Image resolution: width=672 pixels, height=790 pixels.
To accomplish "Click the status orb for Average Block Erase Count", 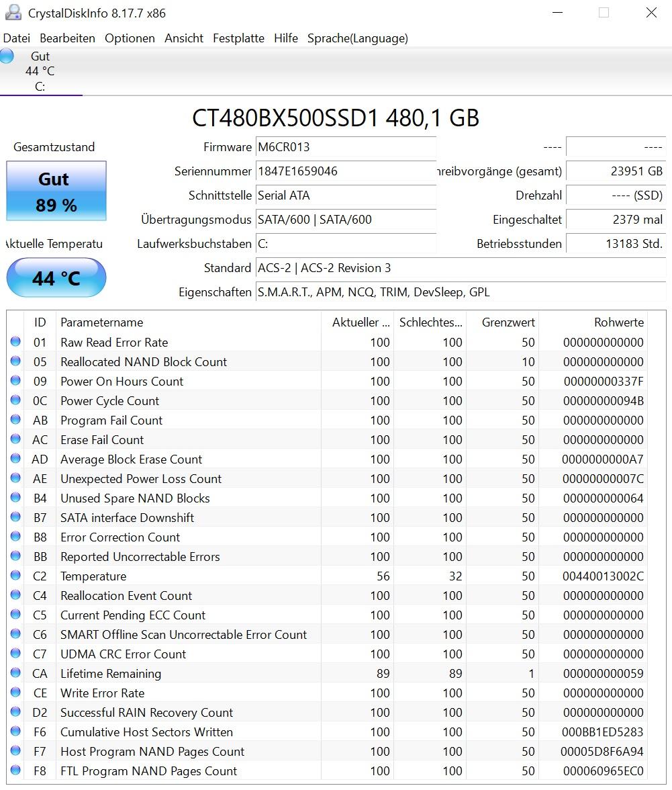I will click(x=15, y=458).
